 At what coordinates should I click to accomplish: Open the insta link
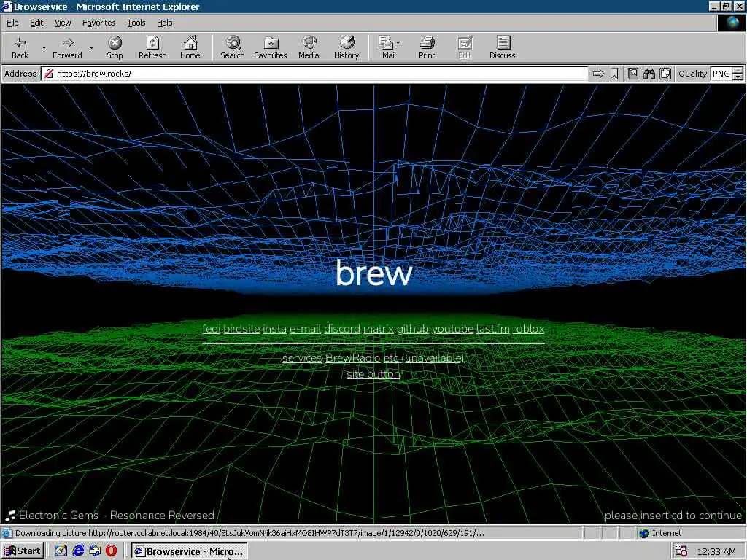(275, 329)
